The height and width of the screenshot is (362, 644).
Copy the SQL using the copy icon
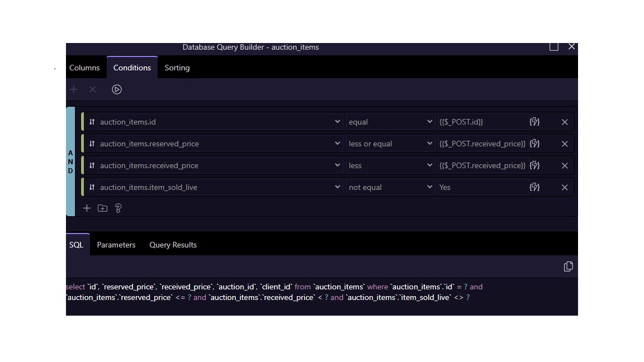point(568,266)
